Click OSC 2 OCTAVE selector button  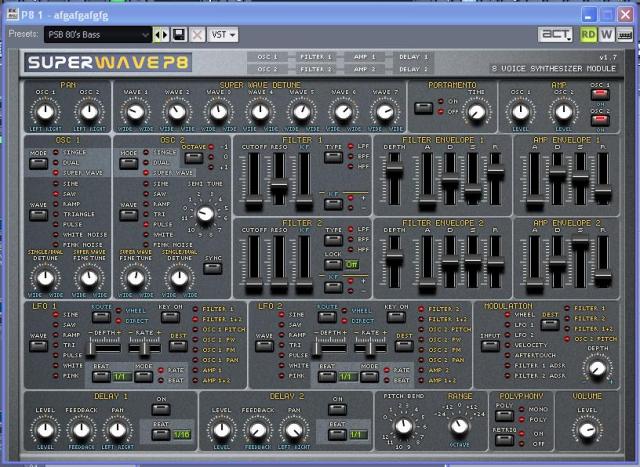[x=193, y=158]
